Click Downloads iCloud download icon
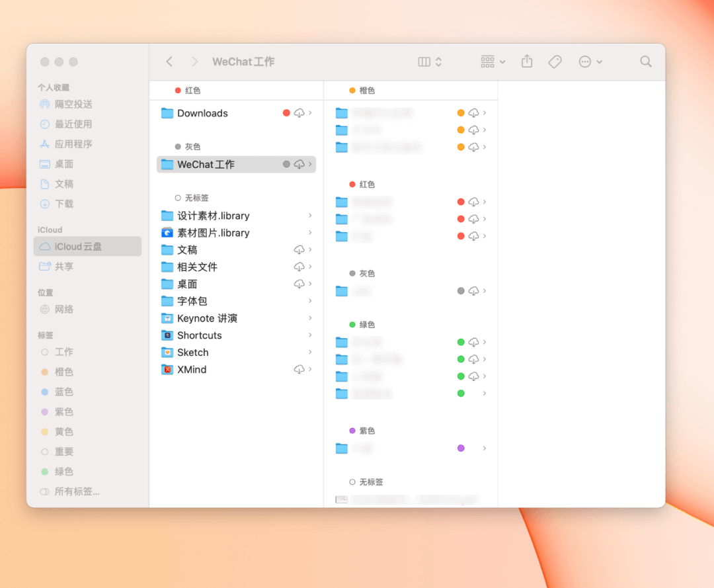This screenshot has width=714, height=588. (x=299, y=113)
